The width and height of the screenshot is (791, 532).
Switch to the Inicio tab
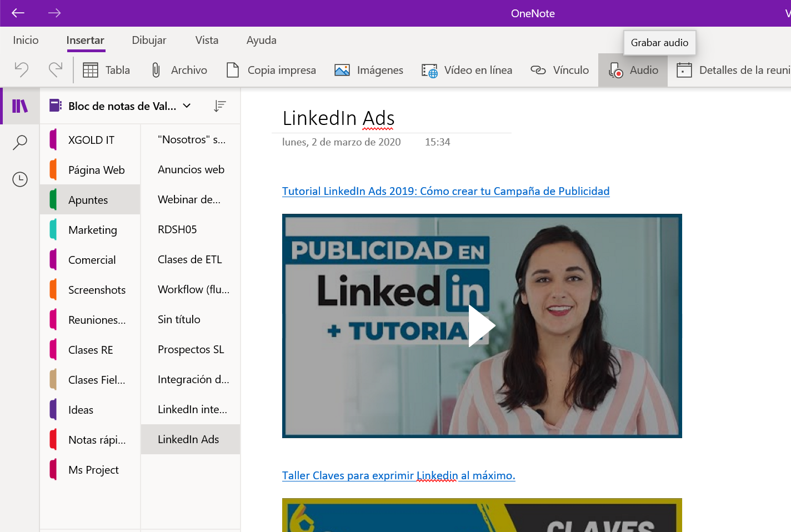pos(26,40)
